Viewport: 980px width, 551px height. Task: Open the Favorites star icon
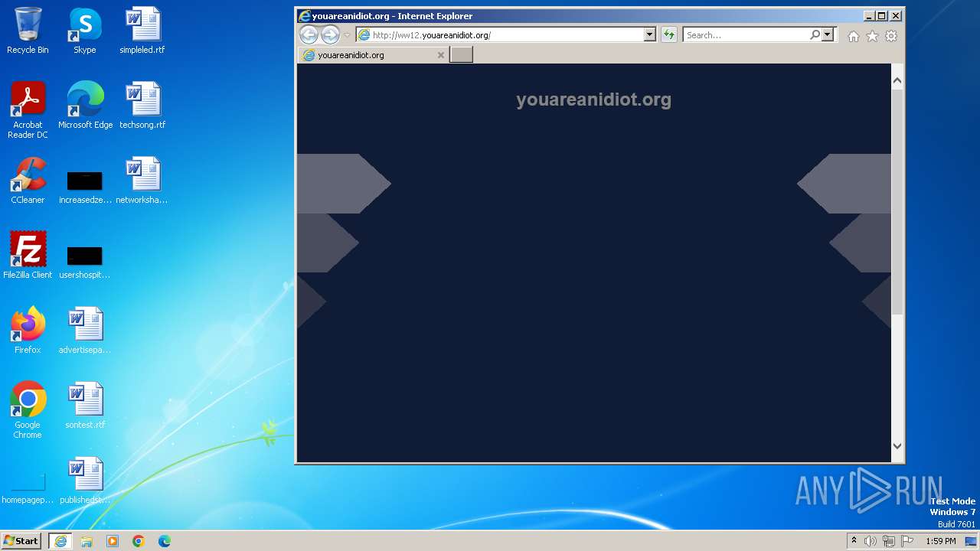tap(872, 36)
